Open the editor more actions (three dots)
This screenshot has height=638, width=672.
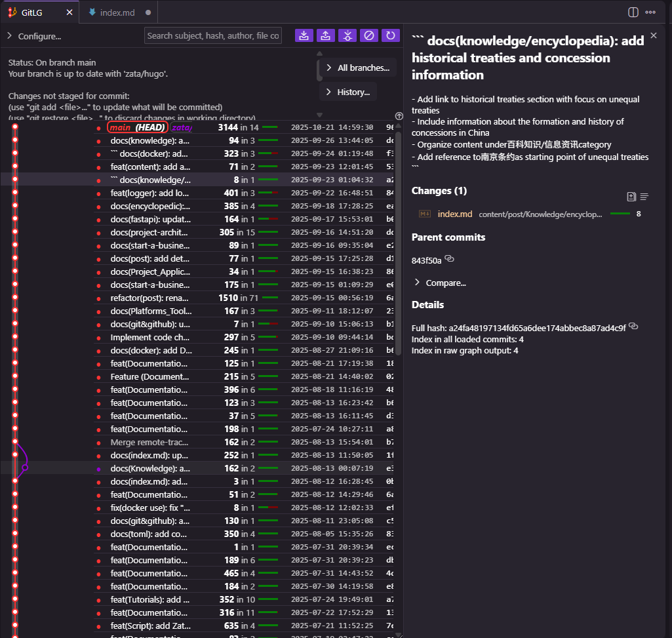point(650,12)
